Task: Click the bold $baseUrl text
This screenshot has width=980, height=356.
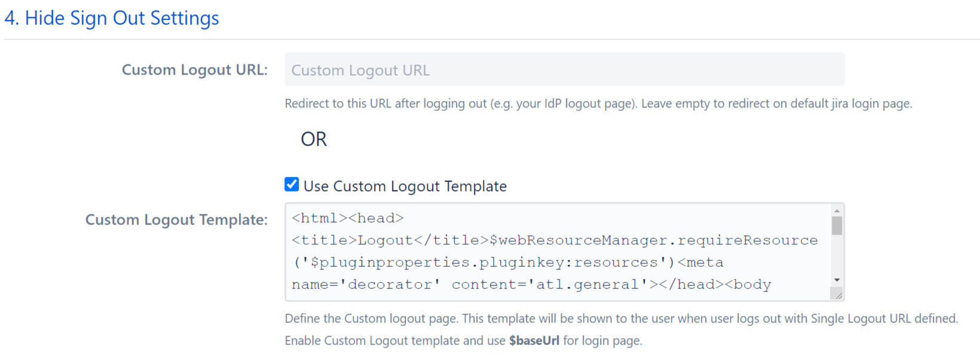Action: pyautogui.click(x=534, y=340)
